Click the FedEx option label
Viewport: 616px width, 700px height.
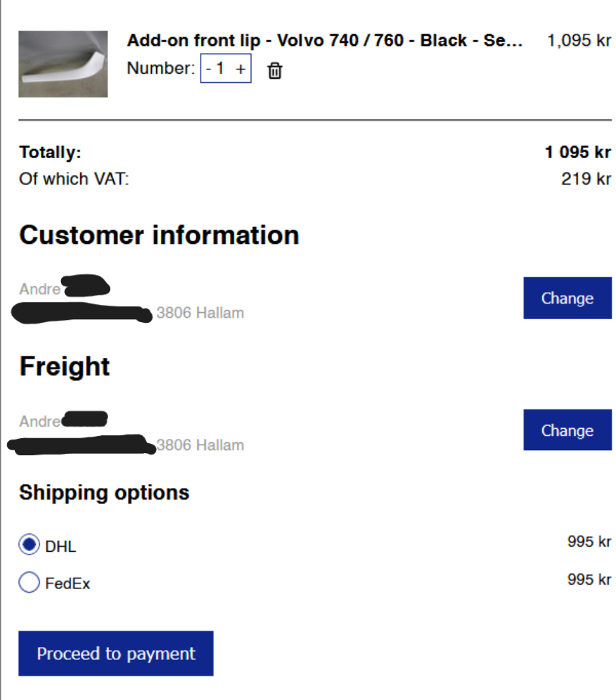pyautogui.click(x=67, y=583)
